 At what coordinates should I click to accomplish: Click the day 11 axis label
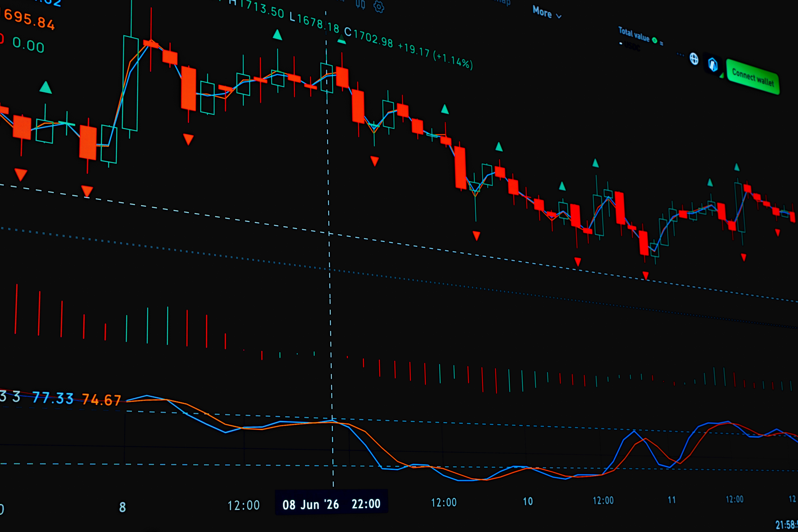click(x=672, y=500)
